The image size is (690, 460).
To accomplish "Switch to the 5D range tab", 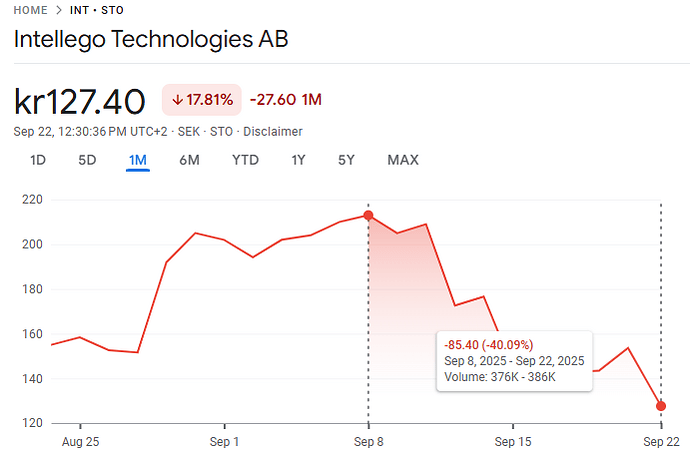I will pyautogui.click(x=87, y=160).
